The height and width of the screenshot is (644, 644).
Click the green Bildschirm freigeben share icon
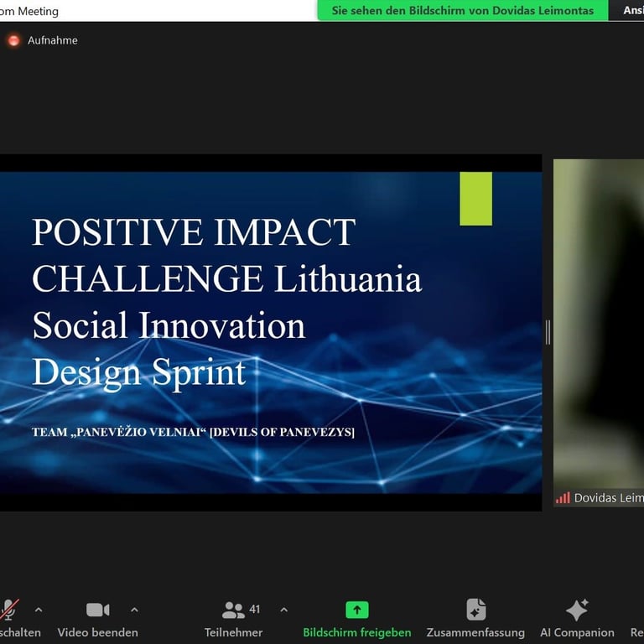click(x=357, y=610)
